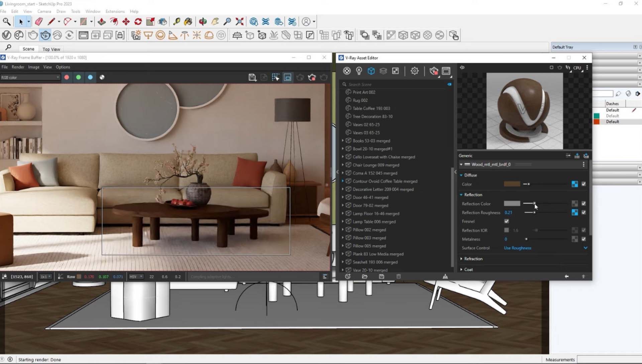This screenshot has height=364, width=642.
Task: Expand the Refraction section
Action: [x=461, y=259]
